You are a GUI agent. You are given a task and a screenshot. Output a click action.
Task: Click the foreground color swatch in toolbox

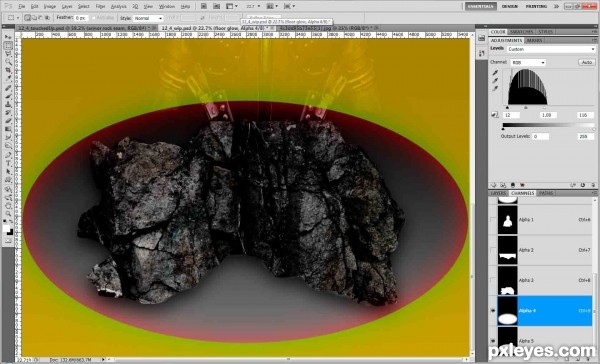[6, 229]
